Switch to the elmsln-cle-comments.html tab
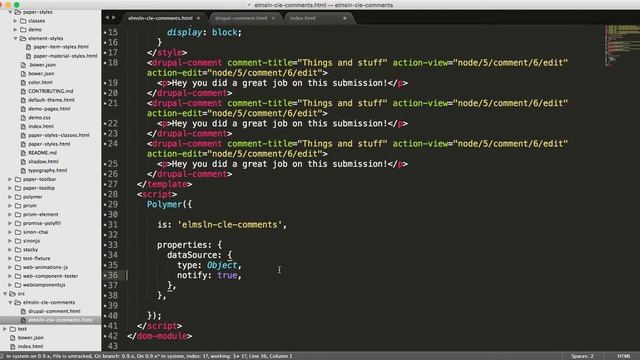The image size is (640, 360). 160,18
